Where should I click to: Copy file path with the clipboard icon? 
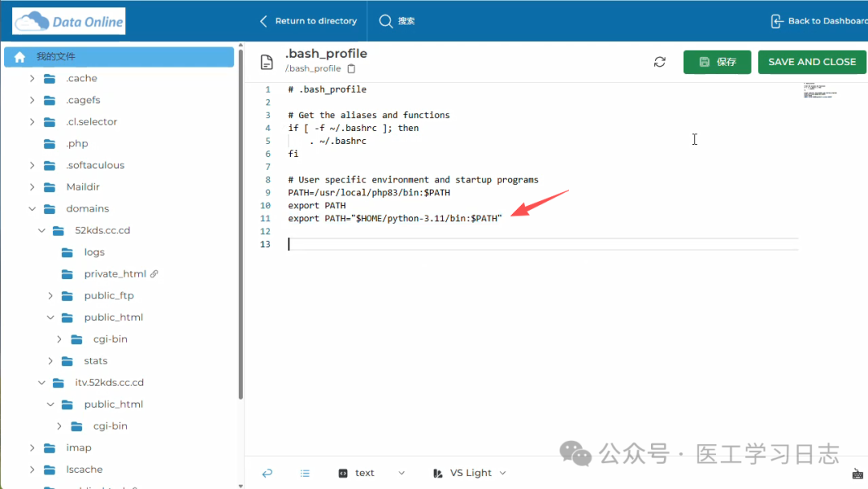click(x=351, y=69)
